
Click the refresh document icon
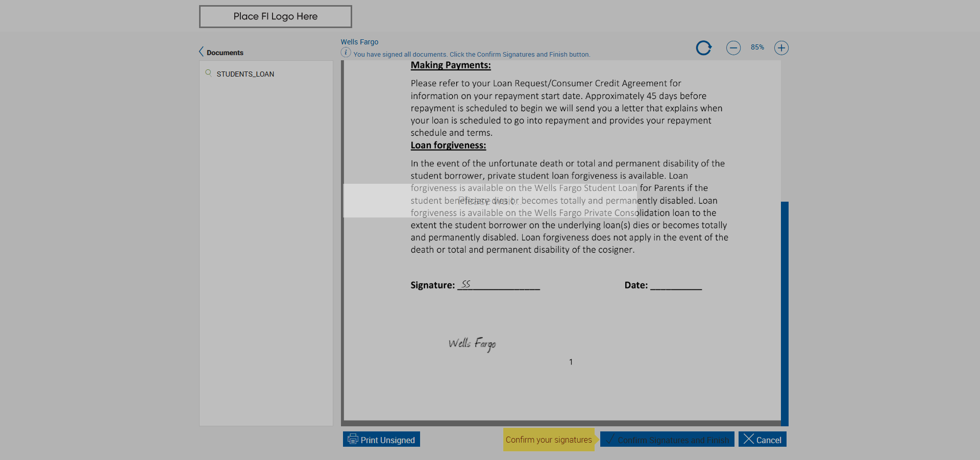tap(704, 48)
